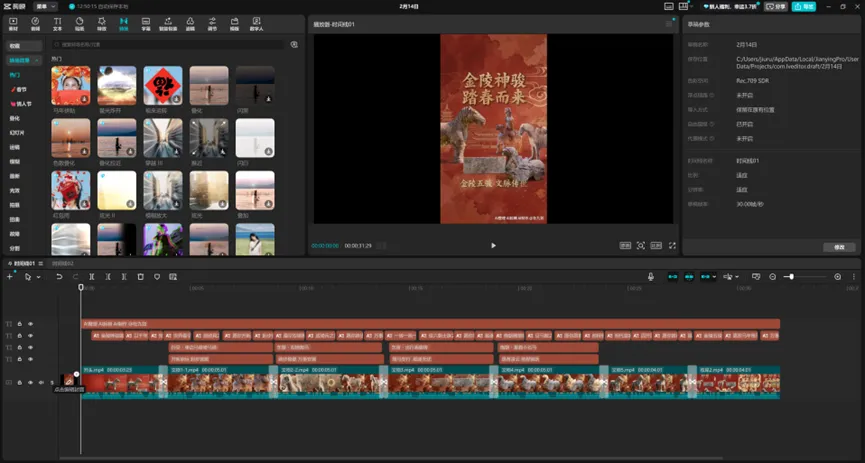Open the hamburger menu beside 时间线01 tab
865x463 pixels.
40,264
